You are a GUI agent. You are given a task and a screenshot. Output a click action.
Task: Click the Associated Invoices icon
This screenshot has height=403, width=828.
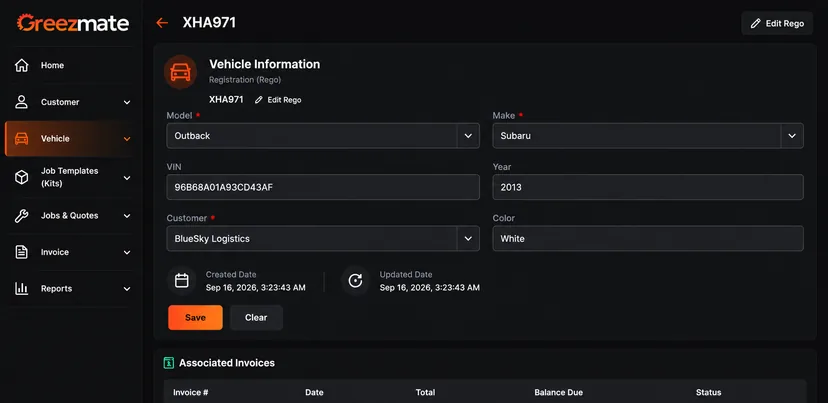[x=169, y=363]
